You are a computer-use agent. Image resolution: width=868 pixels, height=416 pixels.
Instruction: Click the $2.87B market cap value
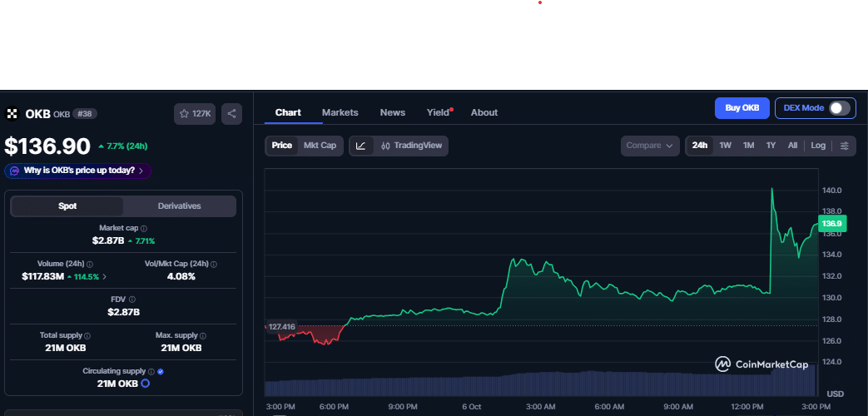tap(108, 240)
